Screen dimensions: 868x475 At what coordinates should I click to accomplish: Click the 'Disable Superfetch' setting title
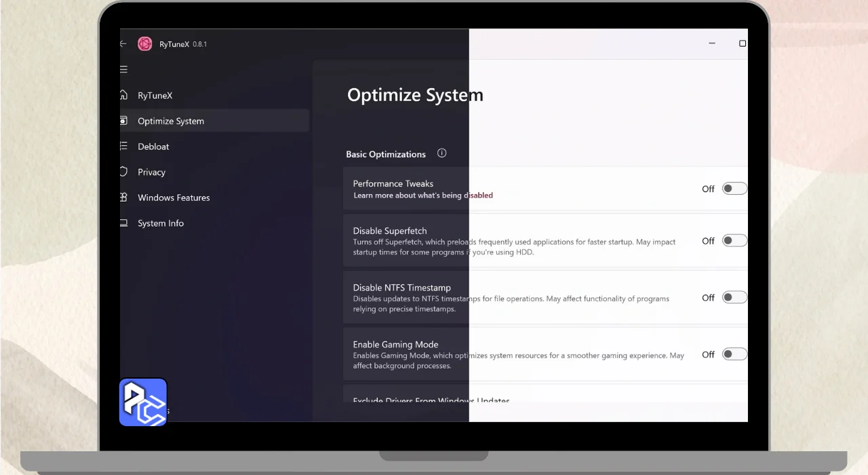click(390, 231)
